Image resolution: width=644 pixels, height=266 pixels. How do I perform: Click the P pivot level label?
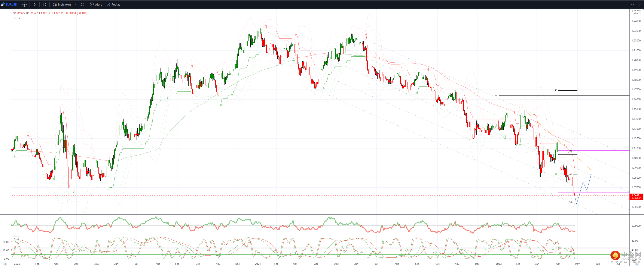coord(496,95)
